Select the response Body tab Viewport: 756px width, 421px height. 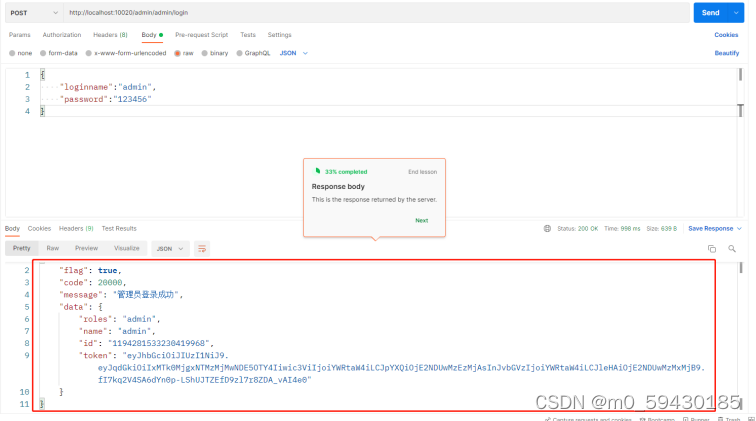pyautogui.click(x=12, y=229)
